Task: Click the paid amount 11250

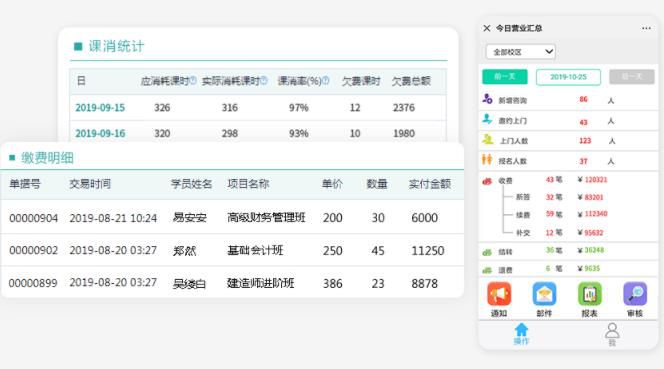Action: click(428, 251)
